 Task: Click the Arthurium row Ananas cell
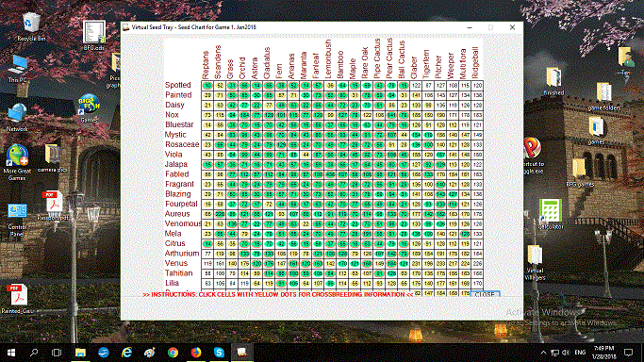293,254
